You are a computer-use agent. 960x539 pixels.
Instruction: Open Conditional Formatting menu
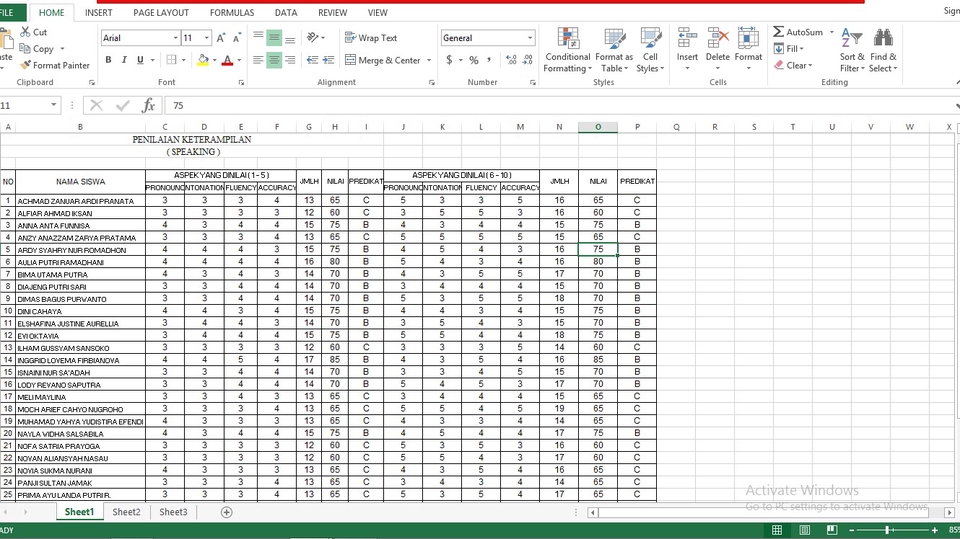click(x=568, y=50)
